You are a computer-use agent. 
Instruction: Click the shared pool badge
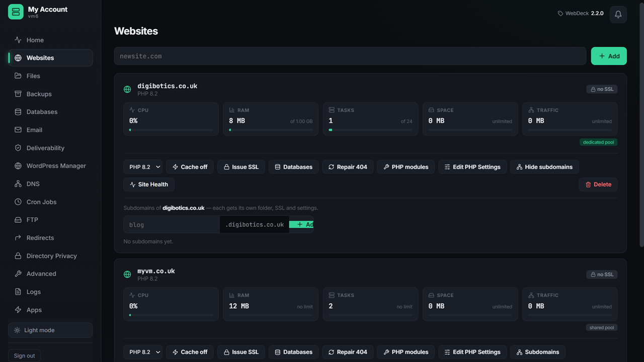pos(602,327)
